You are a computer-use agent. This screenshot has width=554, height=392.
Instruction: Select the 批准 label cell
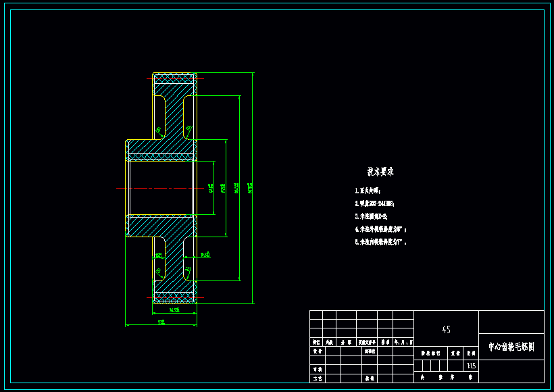370,378
